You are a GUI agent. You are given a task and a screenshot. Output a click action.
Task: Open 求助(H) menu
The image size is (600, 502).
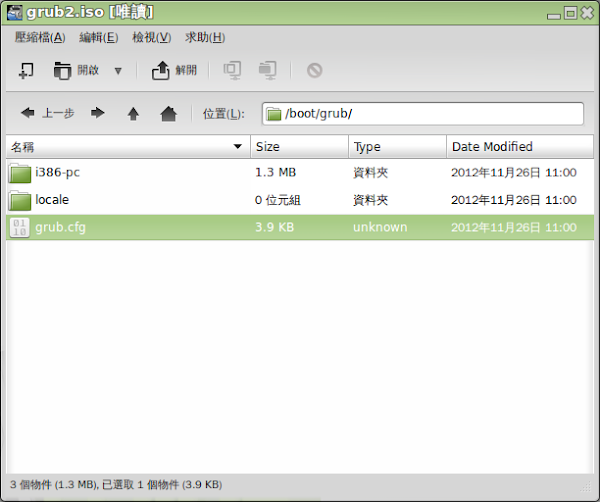point(205,37)
